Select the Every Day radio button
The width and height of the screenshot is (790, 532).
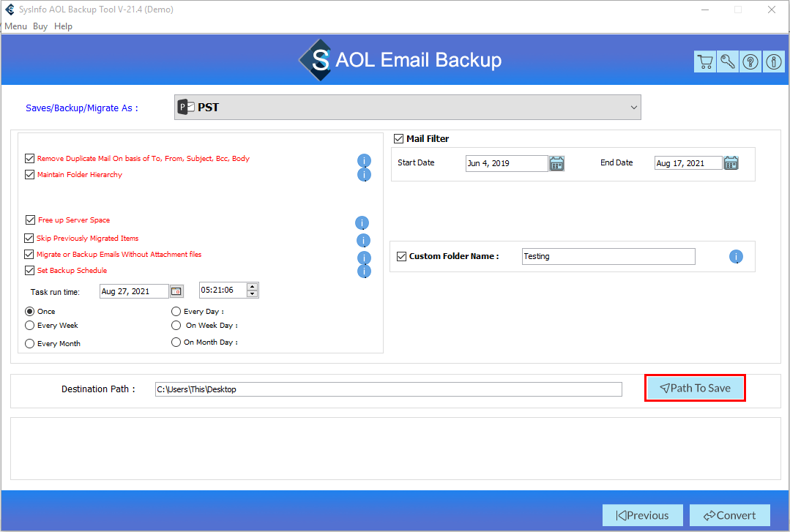click(x=176, y=311)
